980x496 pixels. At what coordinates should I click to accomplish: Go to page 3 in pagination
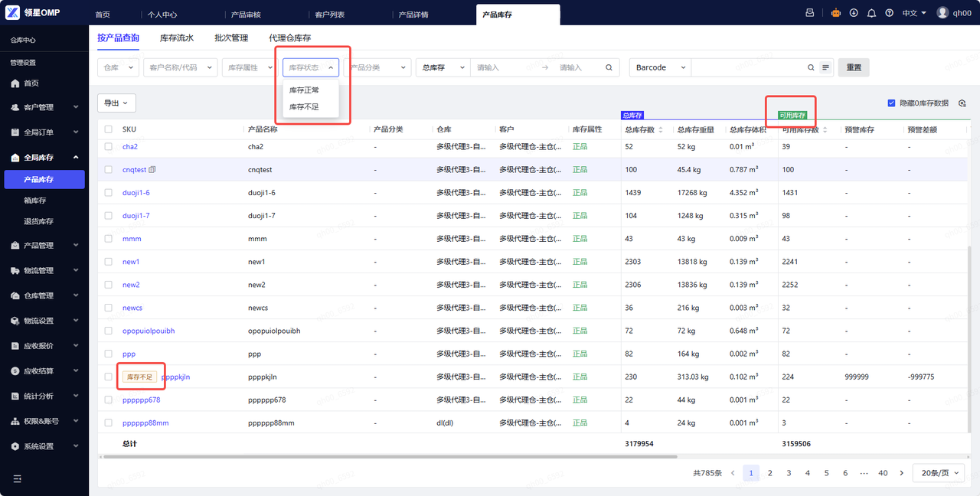pyautogui.click(x=789, y=473)
